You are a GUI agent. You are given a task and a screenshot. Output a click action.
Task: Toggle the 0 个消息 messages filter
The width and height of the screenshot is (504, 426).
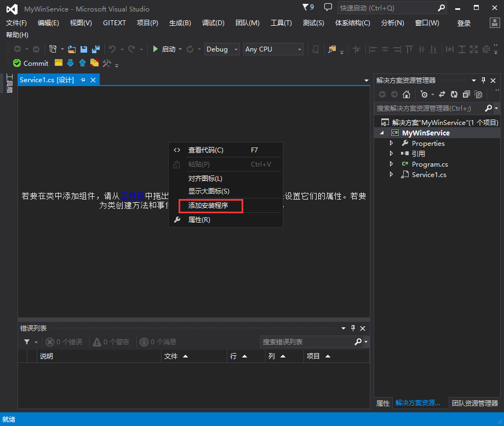tap(158, 342)
